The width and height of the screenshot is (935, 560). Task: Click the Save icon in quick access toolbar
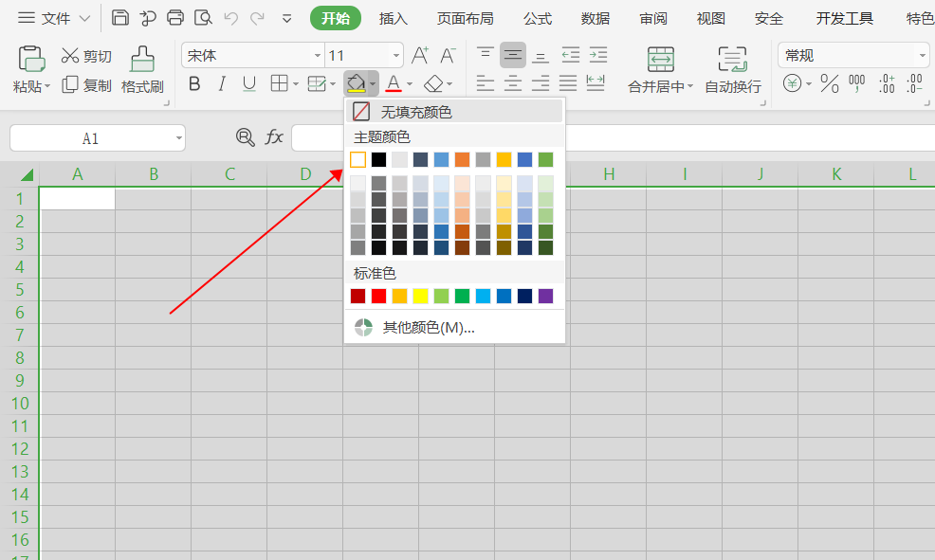click(x=119, y=18)
